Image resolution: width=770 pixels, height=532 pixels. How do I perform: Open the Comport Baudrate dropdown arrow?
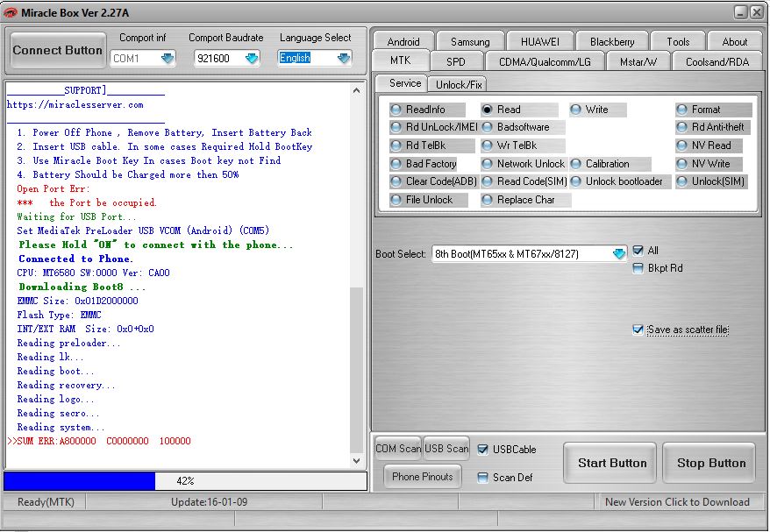[252, 59]
